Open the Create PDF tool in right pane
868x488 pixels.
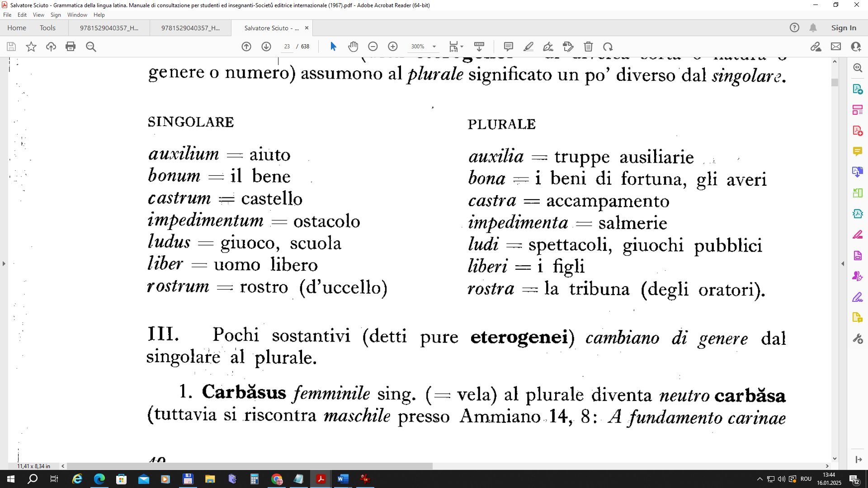pos(858,131)
